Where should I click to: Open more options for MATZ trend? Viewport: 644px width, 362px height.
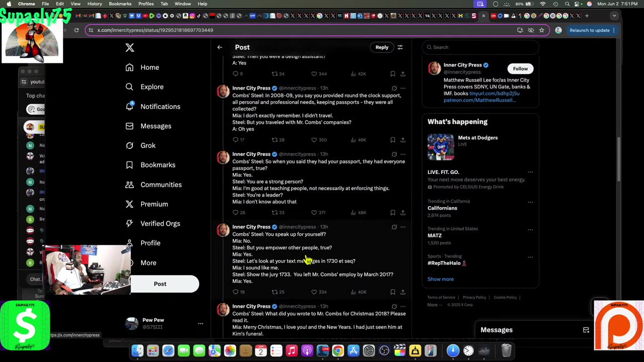click(530, 230)
